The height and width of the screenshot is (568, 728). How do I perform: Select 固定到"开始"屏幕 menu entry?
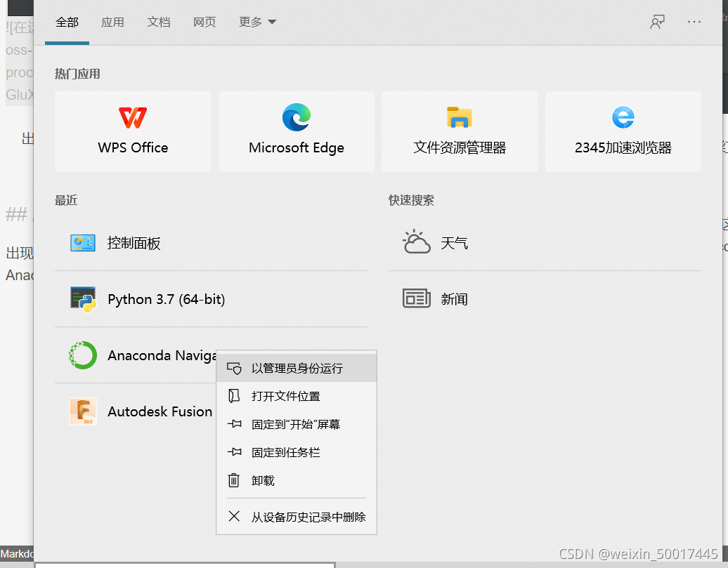[x=297, y=425]
